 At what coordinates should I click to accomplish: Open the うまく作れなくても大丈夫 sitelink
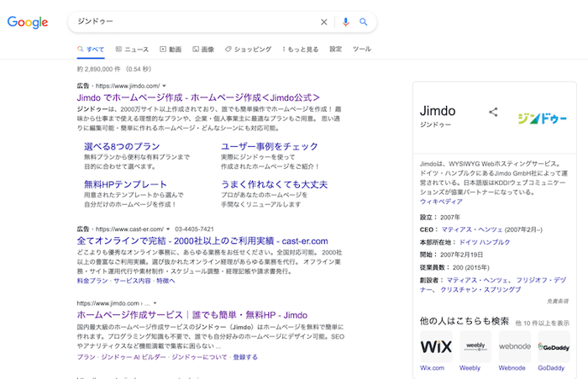point(274,184)
